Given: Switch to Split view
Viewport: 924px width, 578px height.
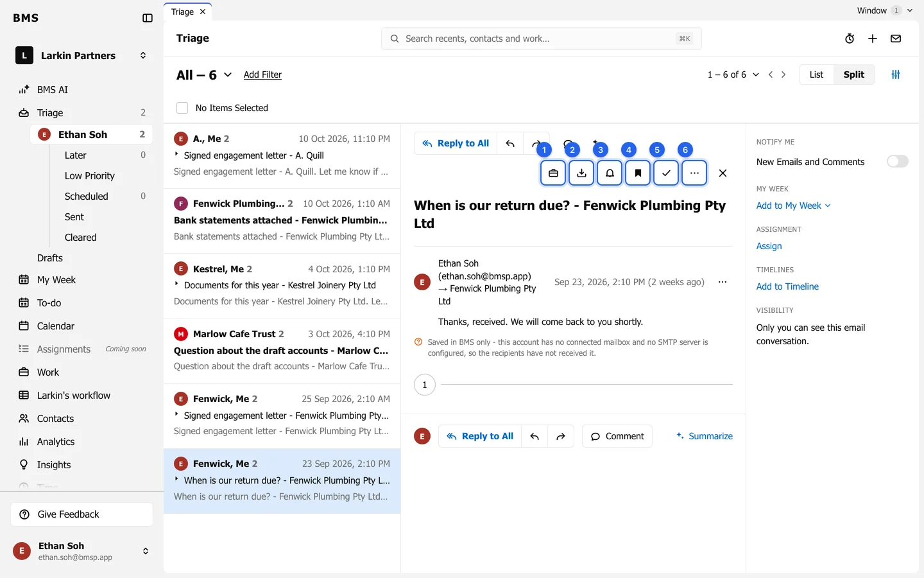Looking at the screenshot, I should [x=853, y=74].
